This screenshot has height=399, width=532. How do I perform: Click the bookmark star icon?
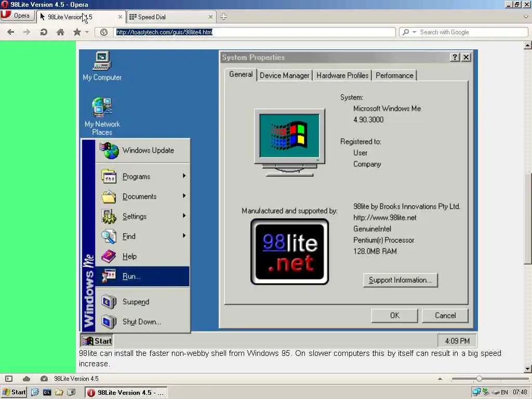(x=77, y=32)
